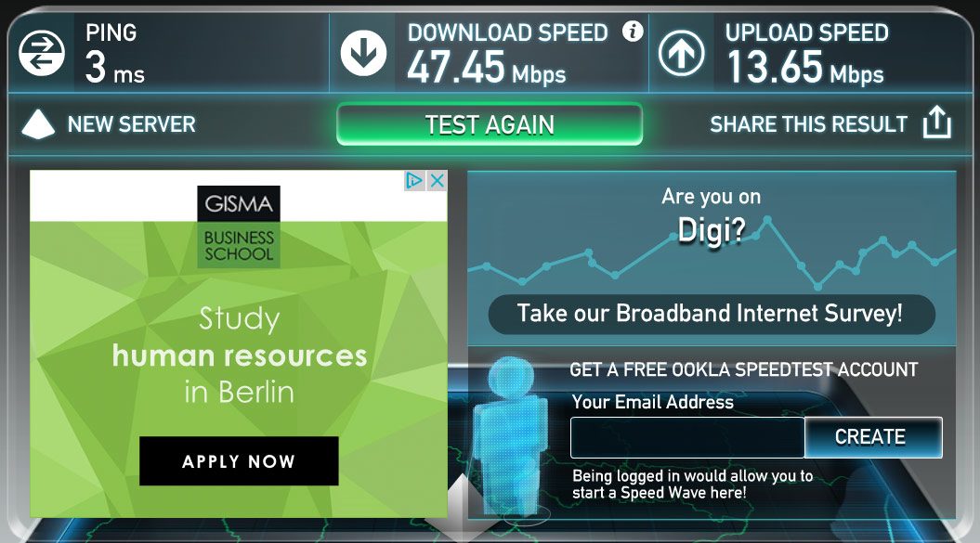This screenshot has height=543, width=980.
Task: Open Share This Result
Action: coord(808,123)
